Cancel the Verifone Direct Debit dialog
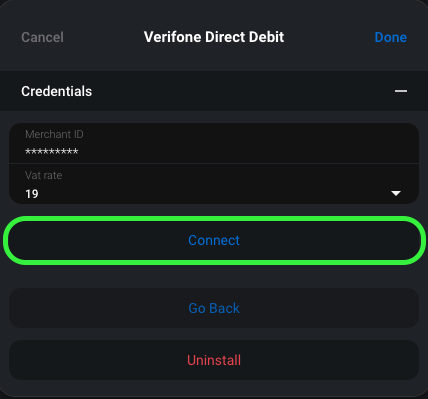 click(42, 37)
